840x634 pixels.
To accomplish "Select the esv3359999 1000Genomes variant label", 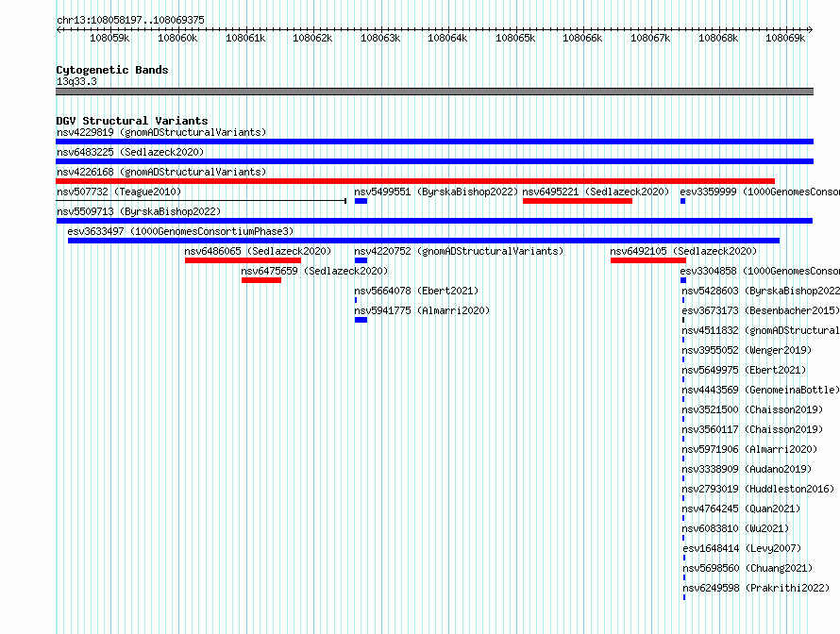I will (760, 192).
